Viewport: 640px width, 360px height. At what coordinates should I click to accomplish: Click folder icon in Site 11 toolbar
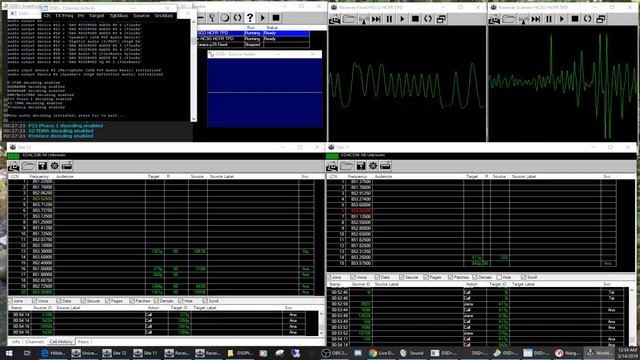click(347, 166)
